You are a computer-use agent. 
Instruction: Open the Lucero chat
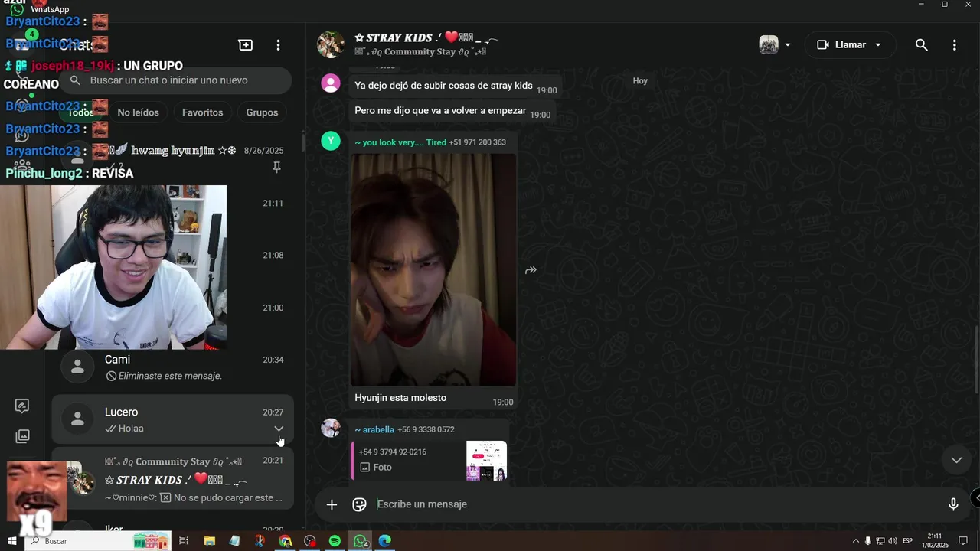[172, 419]
